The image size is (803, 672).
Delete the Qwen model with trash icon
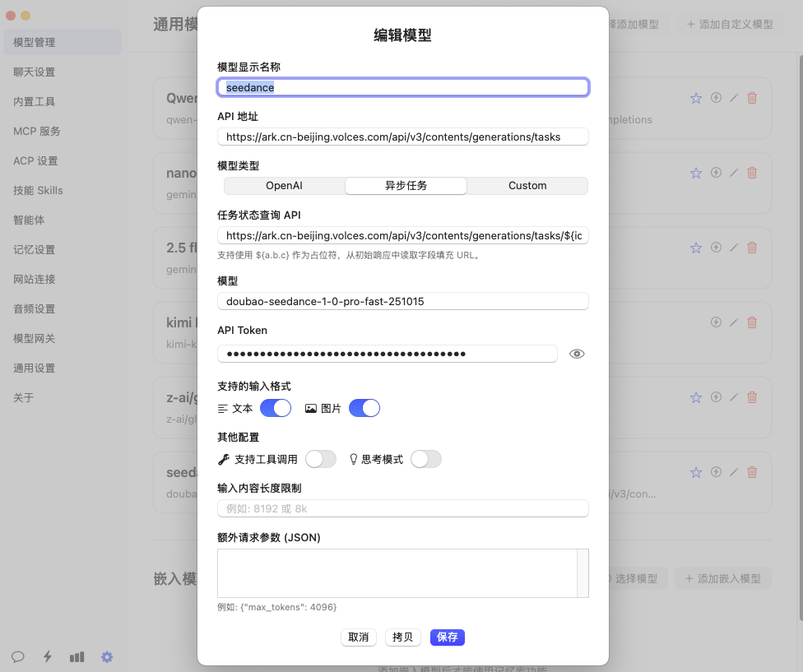(x=752, y=98)
